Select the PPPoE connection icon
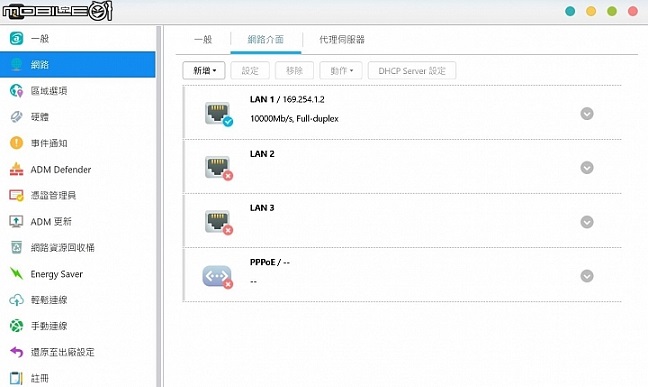This screenshot has width=648, height=387. (218, 276)
